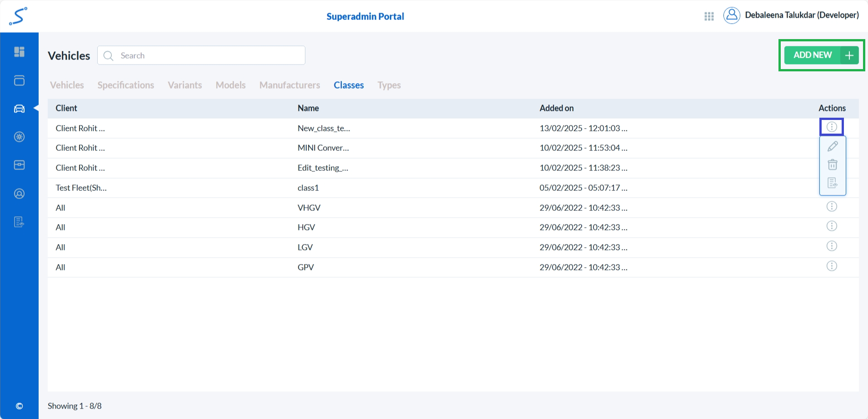Switch to the Manufacturers tab
Image resolution: width=868 pixels, height=419 pixels.
pyautogui.click(x=289, y=85)
